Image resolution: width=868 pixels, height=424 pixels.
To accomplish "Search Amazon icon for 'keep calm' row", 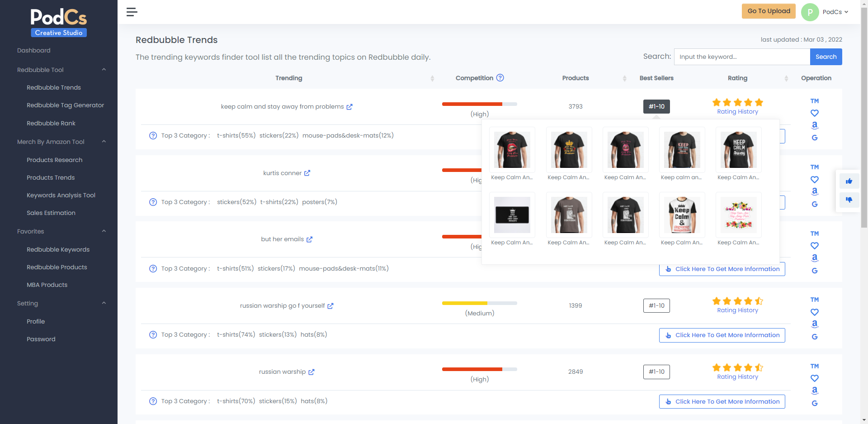I will [815, 125].
